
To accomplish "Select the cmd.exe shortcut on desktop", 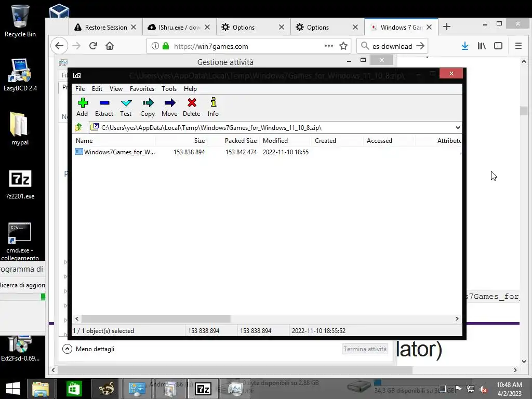I will click(x=20, y=241).
